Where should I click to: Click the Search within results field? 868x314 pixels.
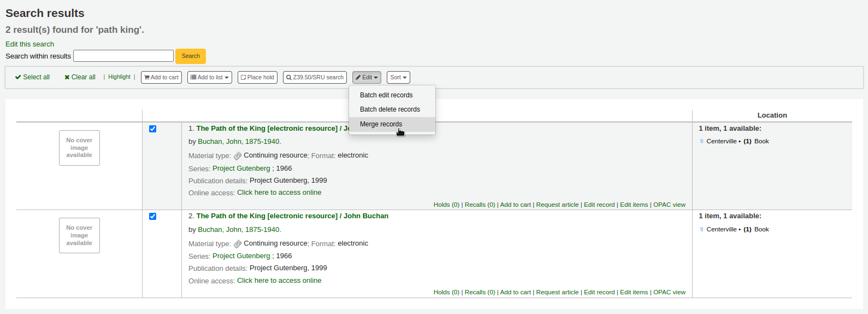123,56
